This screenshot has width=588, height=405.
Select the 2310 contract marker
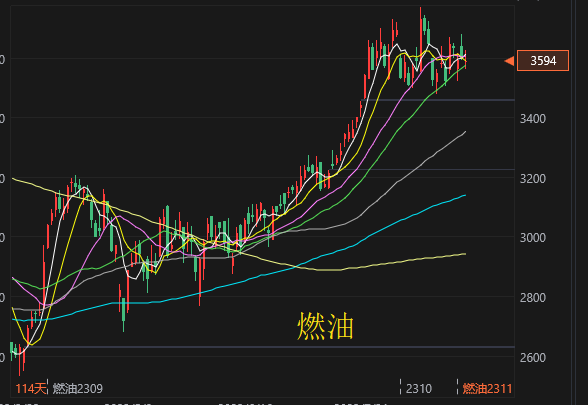[418, 388]
